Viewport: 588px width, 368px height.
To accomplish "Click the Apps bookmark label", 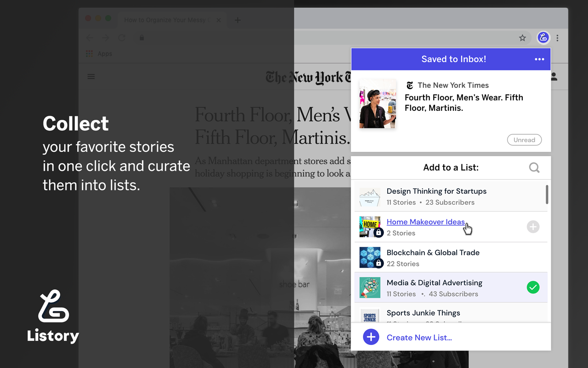I will (105, 54).
